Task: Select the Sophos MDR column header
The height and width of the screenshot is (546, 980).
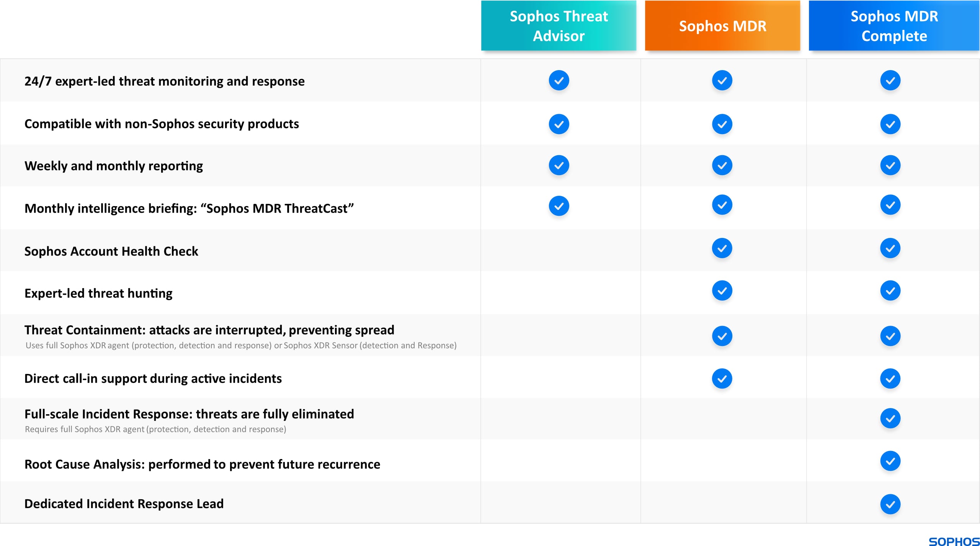Action: point(722,26)
